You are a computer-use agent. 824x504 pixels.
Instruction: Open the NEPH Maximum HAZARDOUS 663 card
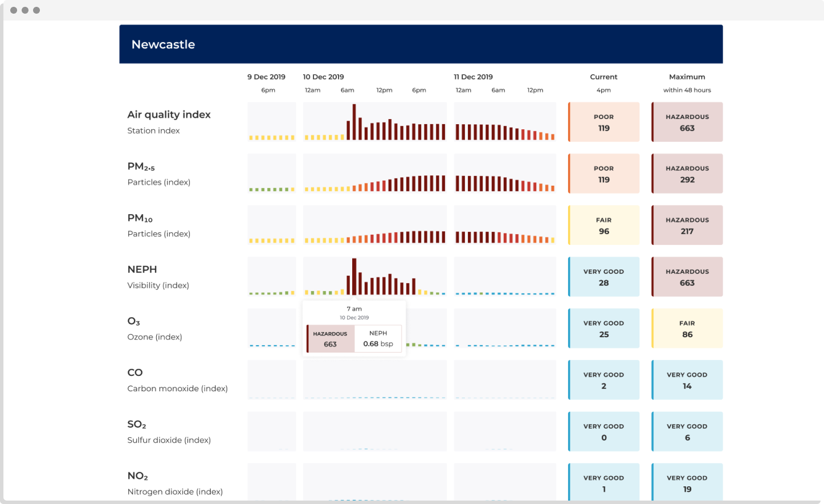coord(687,277)
